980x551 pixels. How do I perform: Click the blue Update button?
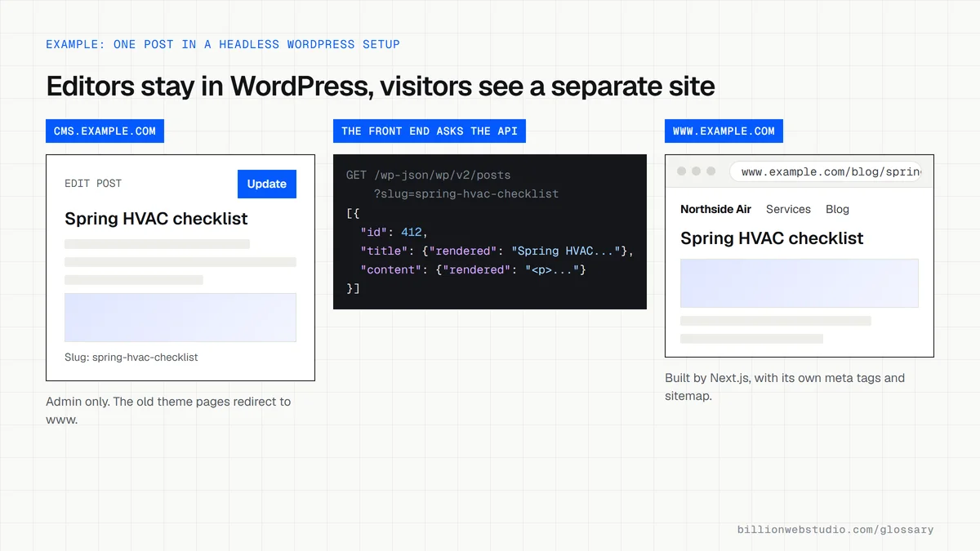tap(267, 184)
